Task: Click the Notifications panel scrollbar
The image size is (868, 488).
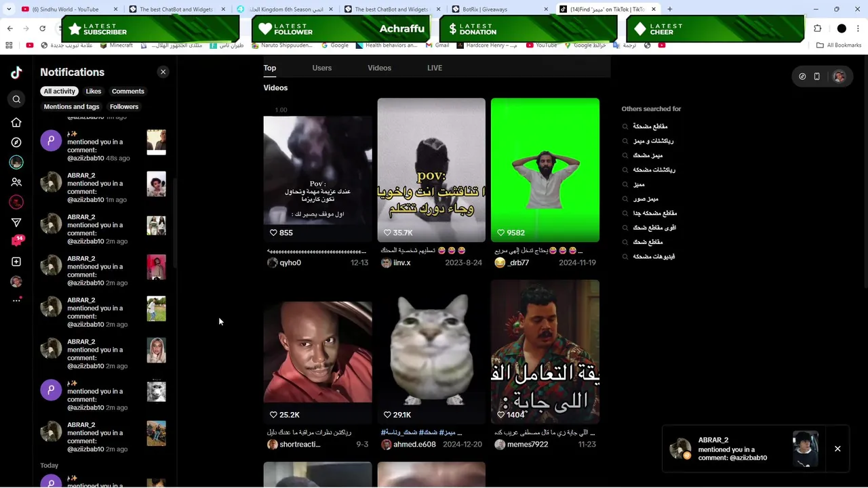Action: 175,224
